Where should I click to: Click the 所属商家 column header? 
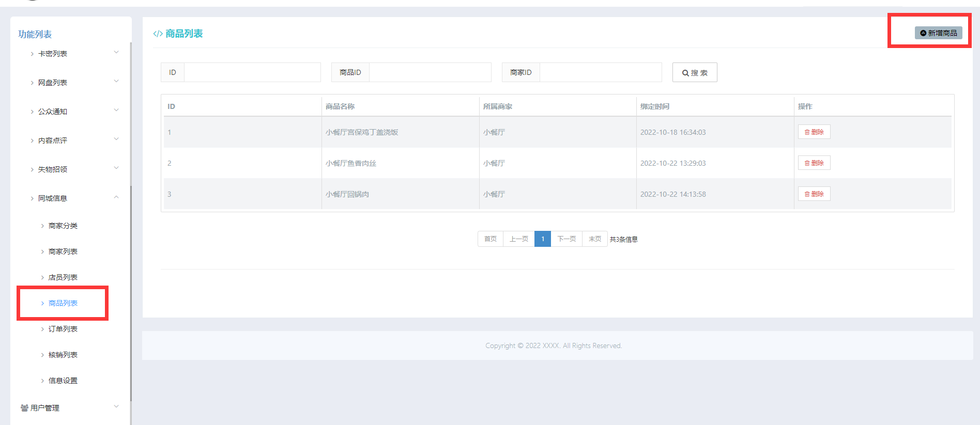(497, 106)
